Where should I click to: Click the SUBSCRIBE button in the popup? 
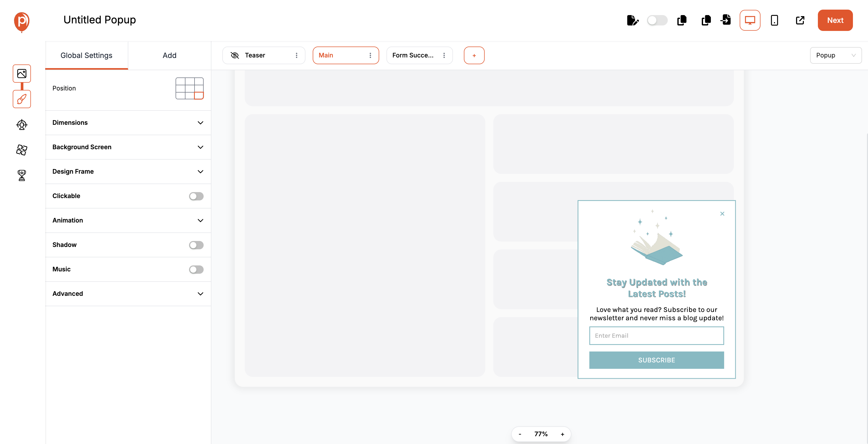pos(656,360)
